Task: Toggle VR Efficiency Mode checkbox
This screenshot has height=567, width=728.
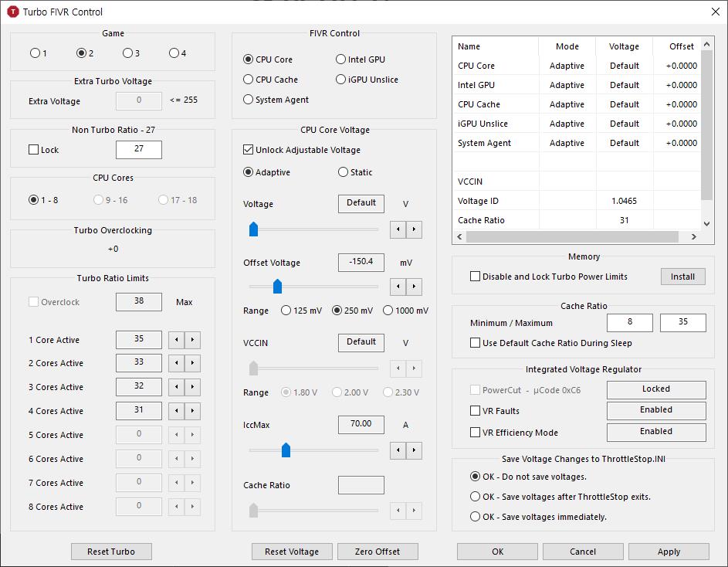Action: click(x=475, y=433)
